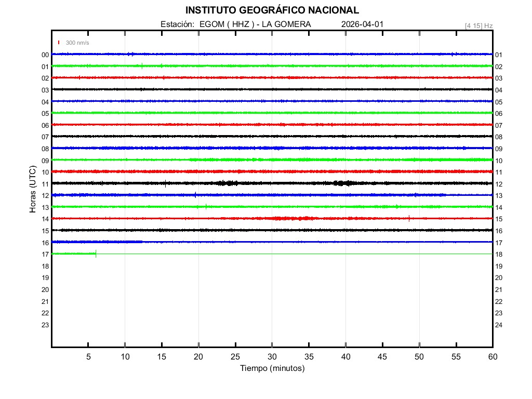This screenshot has height=399, width=532.
Task: Select the [4 15] Hz filter label
Action: coord(478,25)
